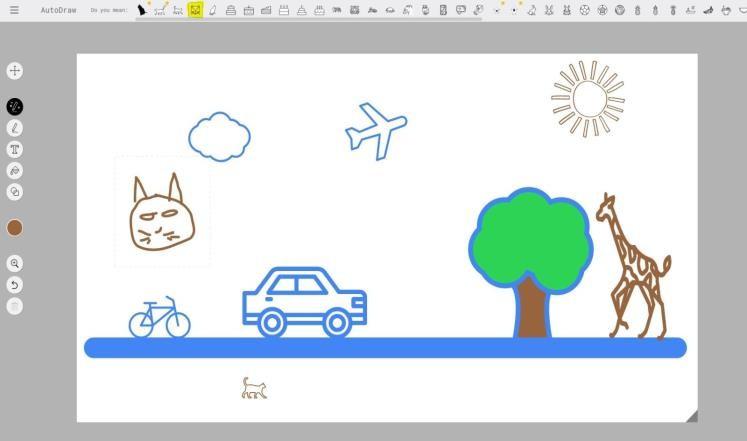
Task: Click the Delete trash icon
Action: click(x=15, y=306)
